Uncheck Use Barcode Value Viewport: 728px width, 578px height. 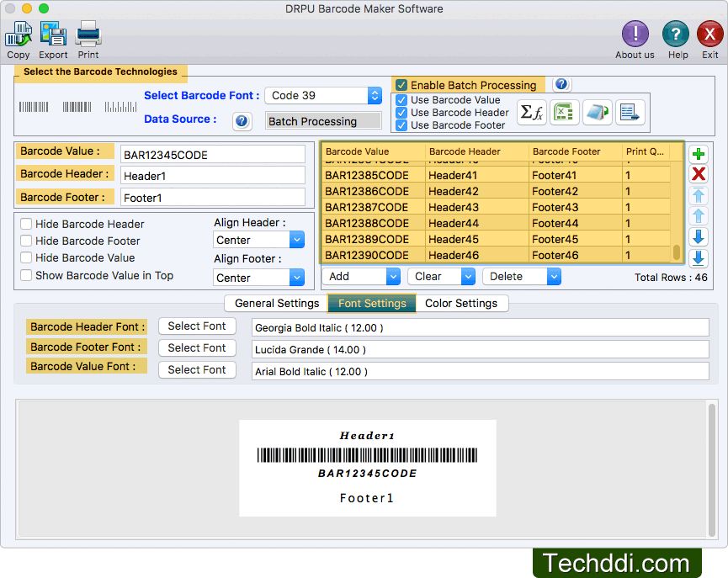[401, 100]
